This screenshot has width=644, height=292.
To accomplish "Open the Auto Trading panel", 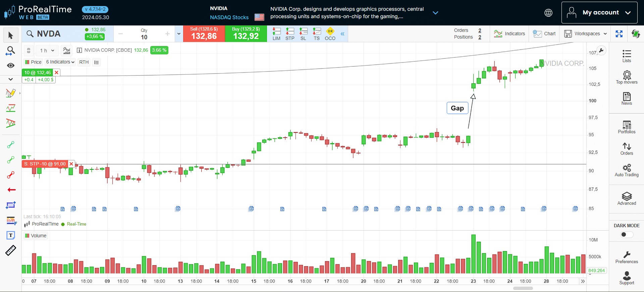I will pos(627,170).
